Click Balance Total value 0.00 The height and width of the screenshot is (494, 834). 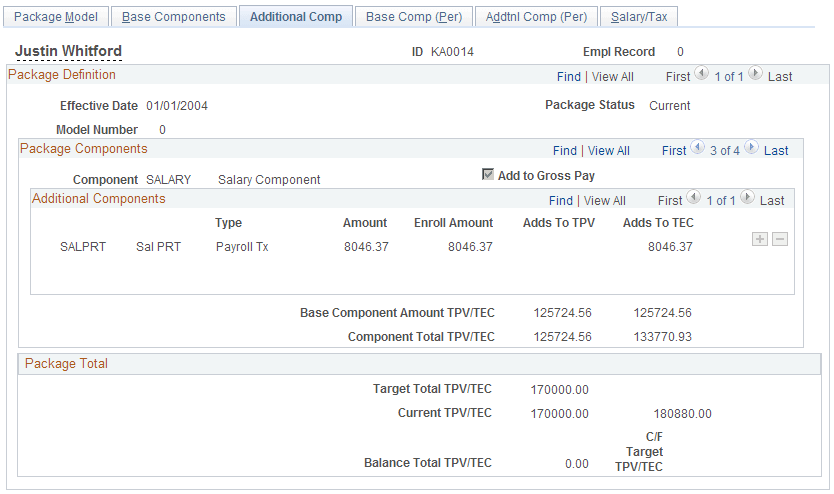click(577, 464)
